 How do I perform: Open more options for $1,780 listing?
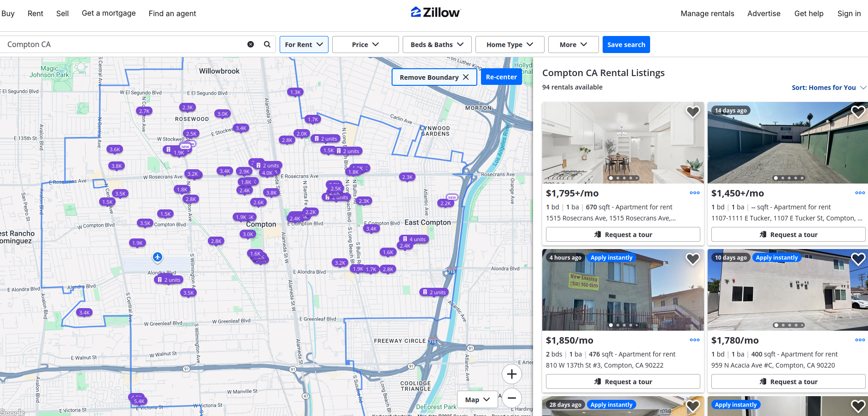tap(860, 340)
